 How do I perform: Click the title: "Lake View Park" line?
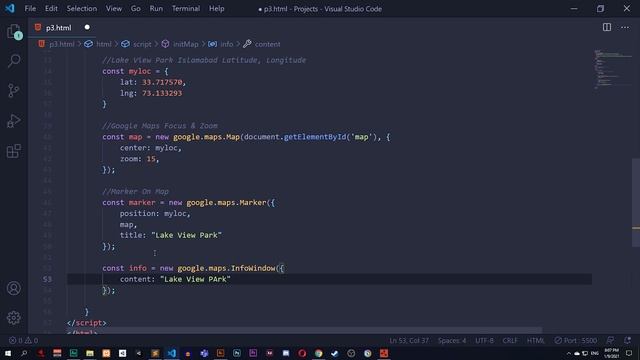(171, 235)
